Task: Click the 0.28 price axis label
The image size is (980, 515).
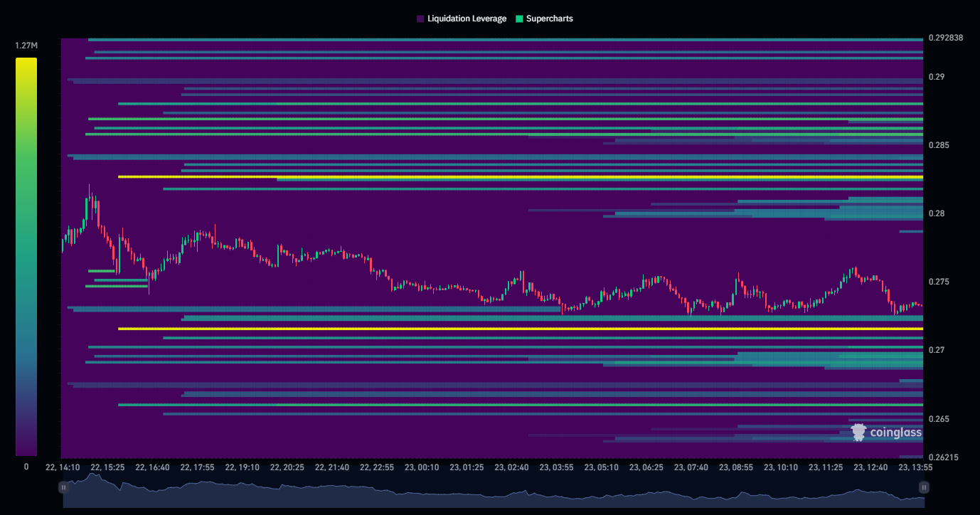Action: pyautogui.click(x=937, y=213)
